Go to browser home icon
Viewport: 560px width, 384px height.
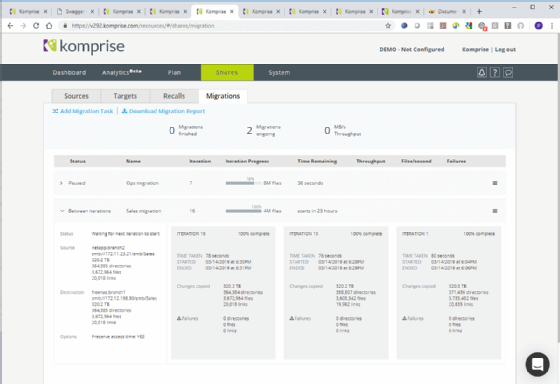pyautogui.click(x=49, y=26)
